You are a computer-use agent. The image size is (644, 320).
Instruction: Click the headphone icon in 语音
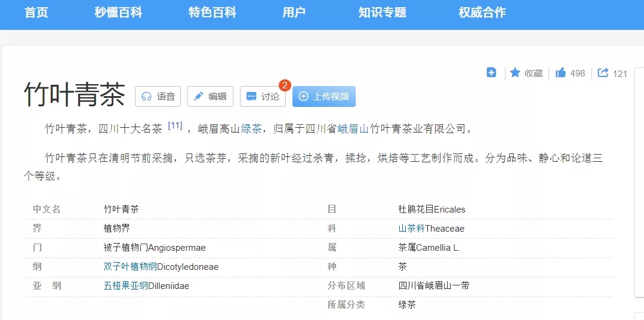[x=147, y=97]
